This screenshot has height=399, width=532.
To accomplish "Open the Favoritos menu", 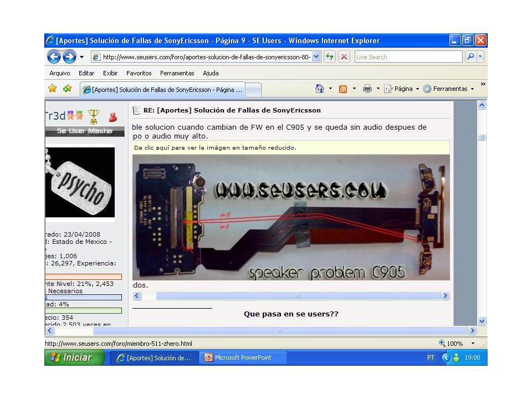I will tap(139, 73).
